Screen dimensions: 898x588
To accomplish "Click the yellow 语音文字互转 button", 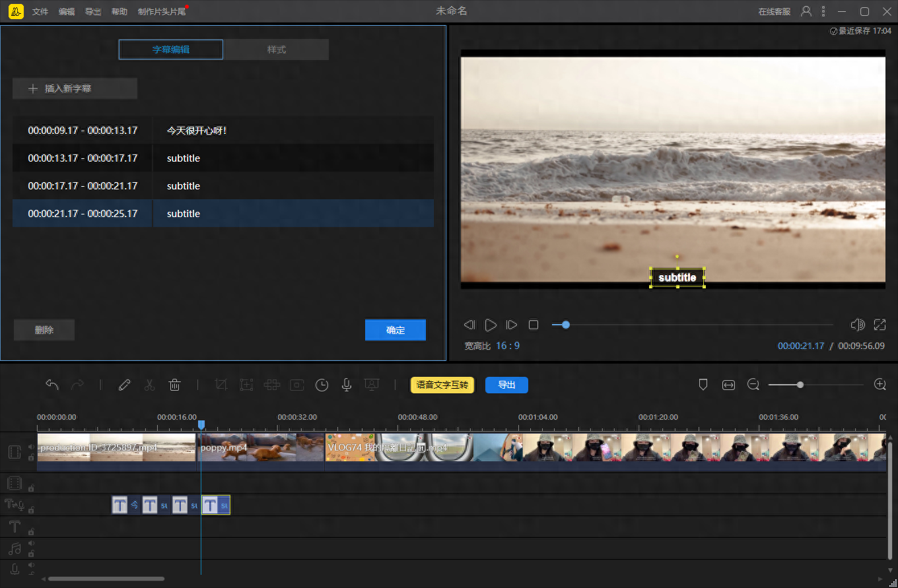I will coord(442,385).
